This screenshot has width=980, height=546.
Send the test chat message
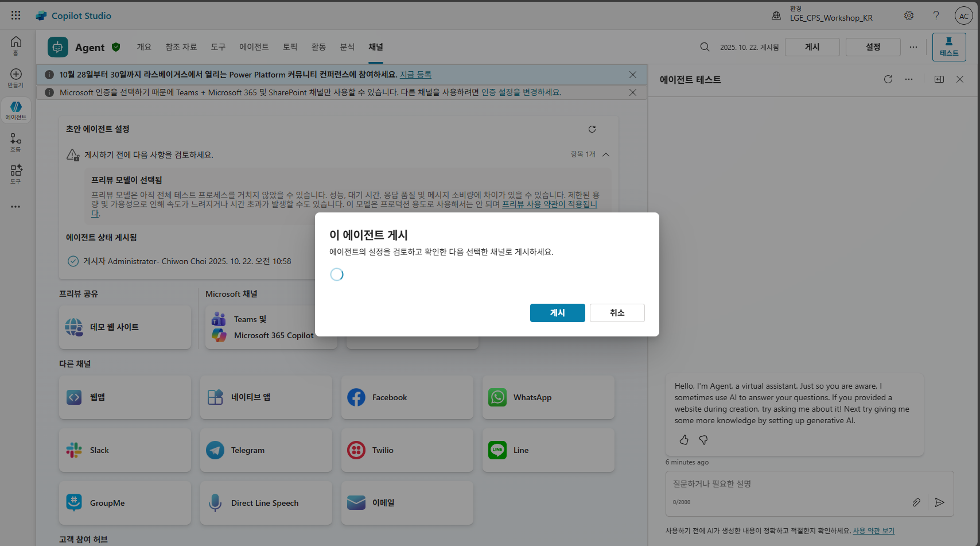(939, 502)
